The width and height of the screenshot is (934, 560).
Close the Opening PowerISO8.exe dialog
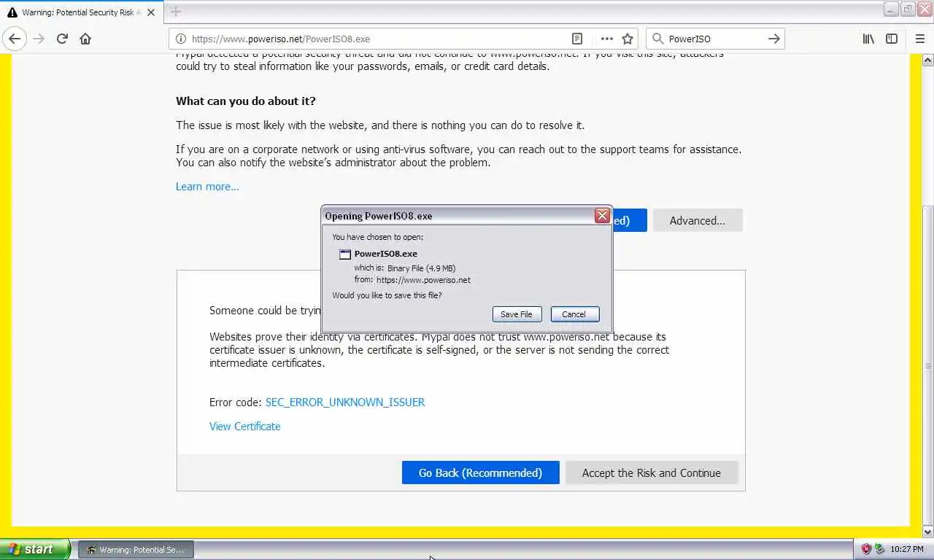tap(602, 215)
